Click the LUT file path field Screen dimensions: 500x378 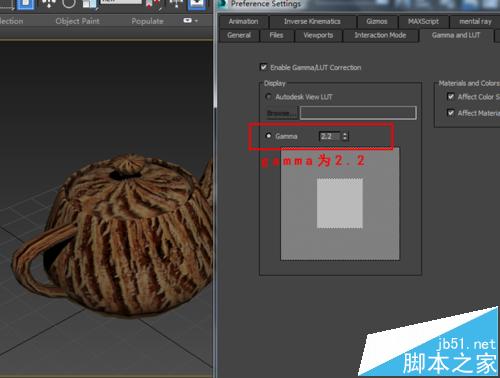click(x=358, y=113)
